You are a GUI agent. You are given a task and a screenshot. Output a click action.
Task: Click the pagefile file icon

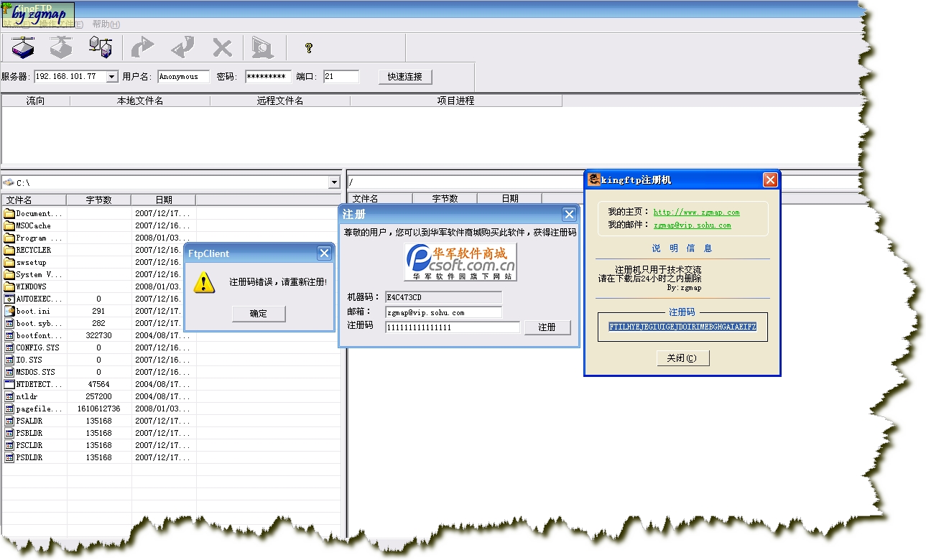coord(9,409)
